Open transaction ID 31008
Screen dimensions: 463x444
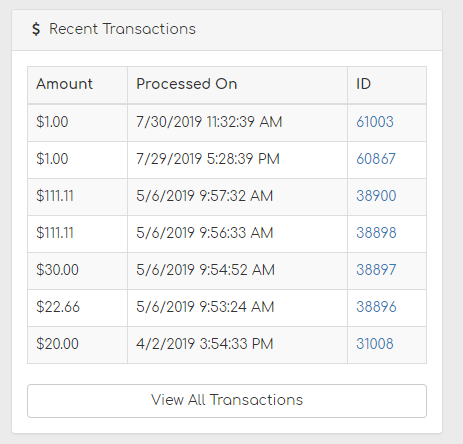(x=375, y=344)
